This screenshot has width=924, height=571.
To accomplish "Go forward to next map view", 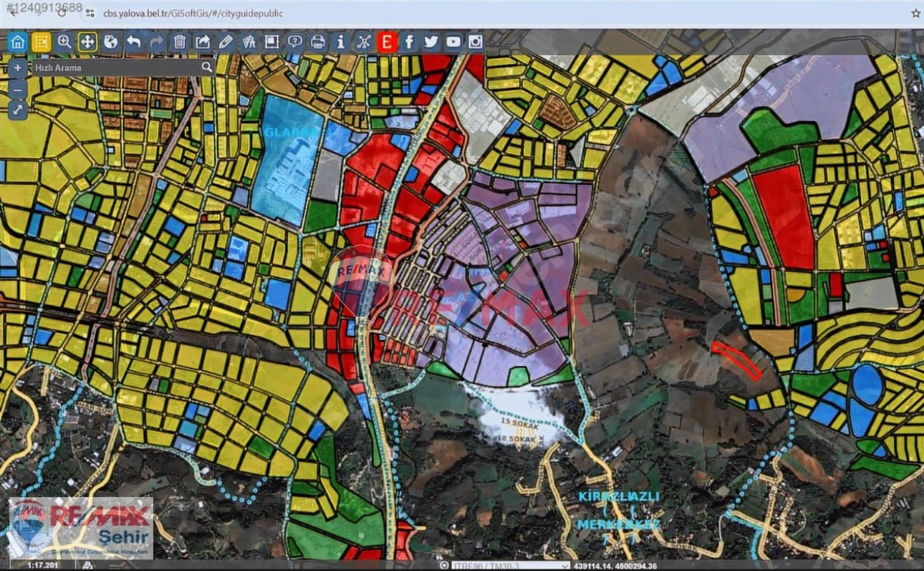I will [157, 42].
